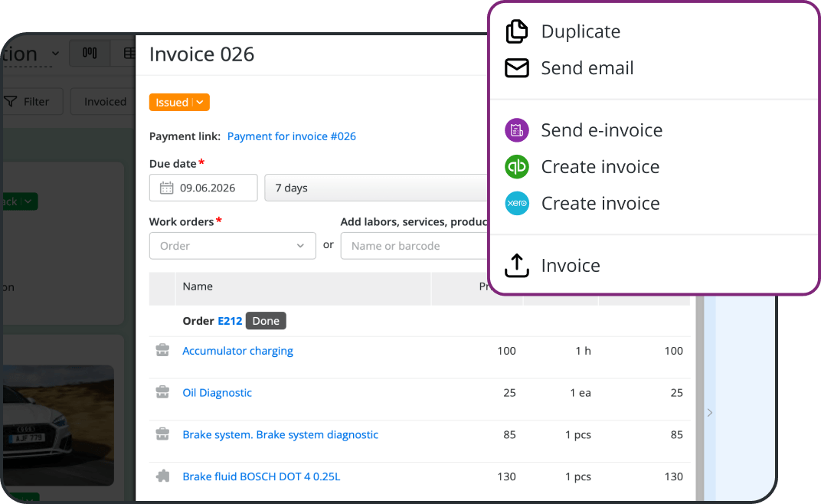The image size is (821, 504).
Task: Switch to the kanban board view icon
Action: tap(90, 53)
